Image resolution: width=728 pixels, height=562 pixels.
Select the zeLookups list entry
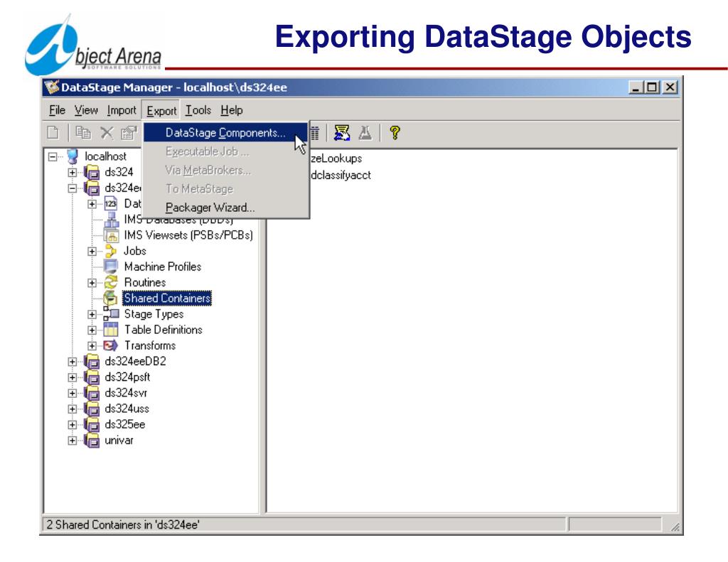coord(336,158)
